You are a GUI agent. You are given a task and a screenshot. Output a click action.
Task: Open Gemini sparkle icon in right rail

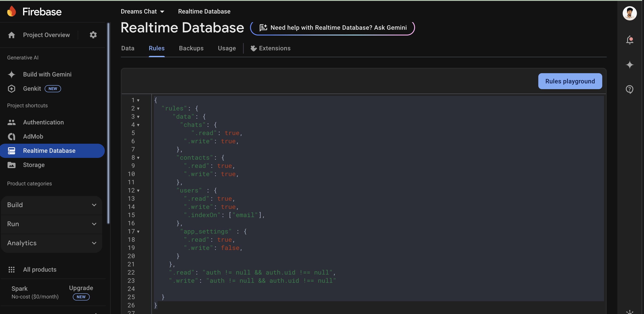[x=630, y=65]
